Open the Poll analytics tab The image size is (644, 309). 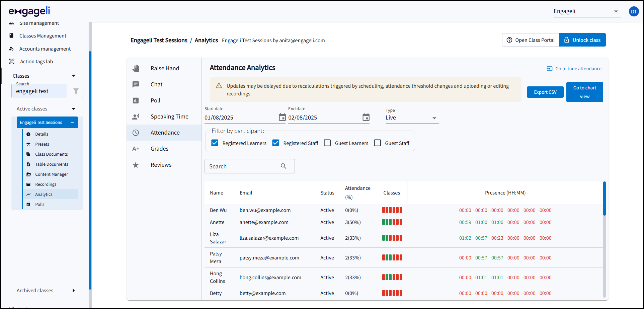click(164, 100)
